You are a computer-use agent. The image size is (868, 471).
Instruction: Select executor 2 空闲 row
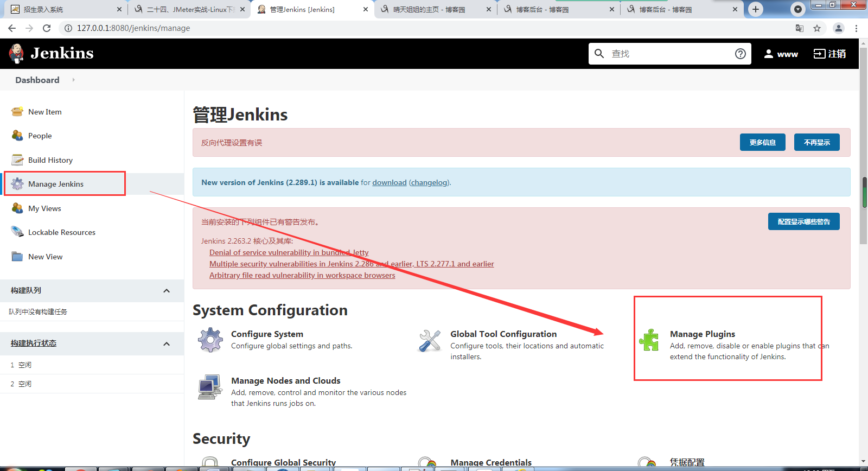click(x=92, y=384)
